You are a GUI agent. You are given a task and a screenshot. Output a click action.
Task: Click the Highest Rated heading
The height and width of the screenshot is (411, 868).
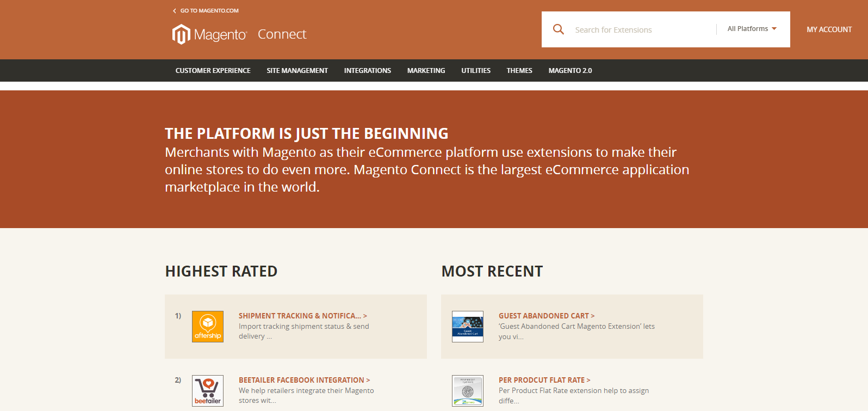click(221, 271)
